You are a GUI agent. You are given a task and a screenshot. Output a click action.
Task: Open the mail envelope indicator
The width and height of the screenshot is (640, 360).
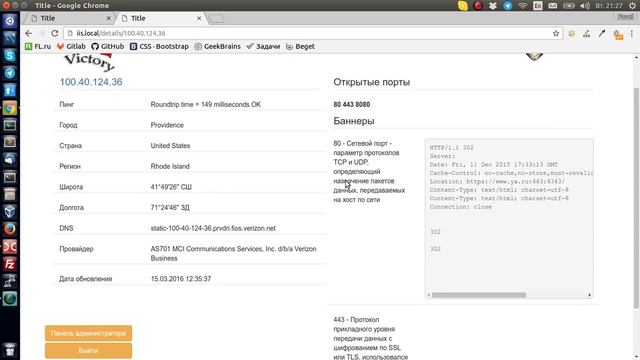tap(553, 6)
